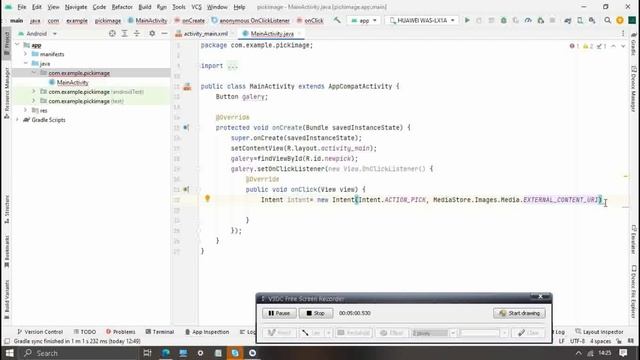Viewport: 640px width, 360px height.
Task: Stop the VSDC screen recording
Action: coord(316,313)
